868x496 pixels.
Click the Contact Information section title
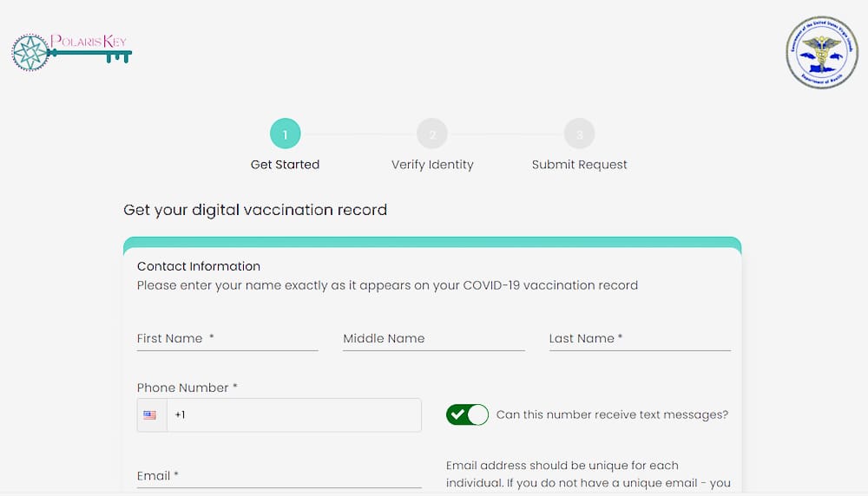(199, 266)
